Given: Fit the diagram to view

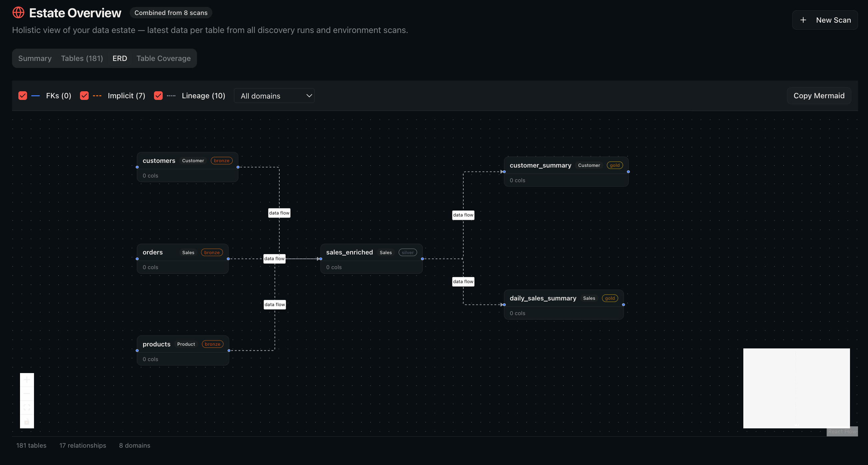Looking at the screenshot, I should click(x=27, y=407).
